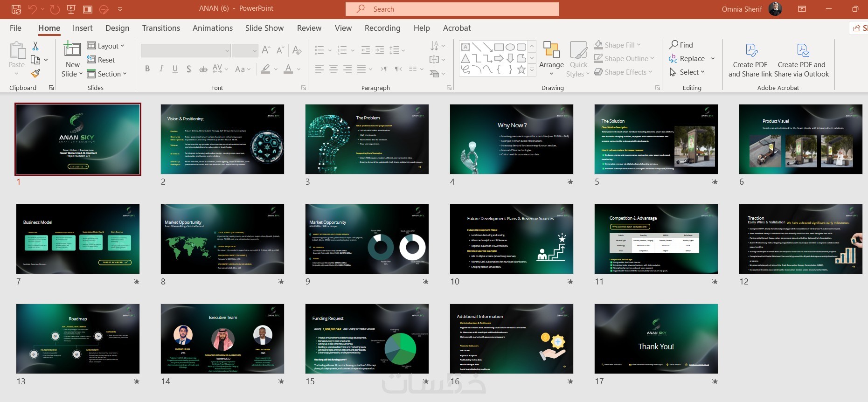Open Ribbon Display Options icon
Viewport: 868px width, 402px height.
802,9
